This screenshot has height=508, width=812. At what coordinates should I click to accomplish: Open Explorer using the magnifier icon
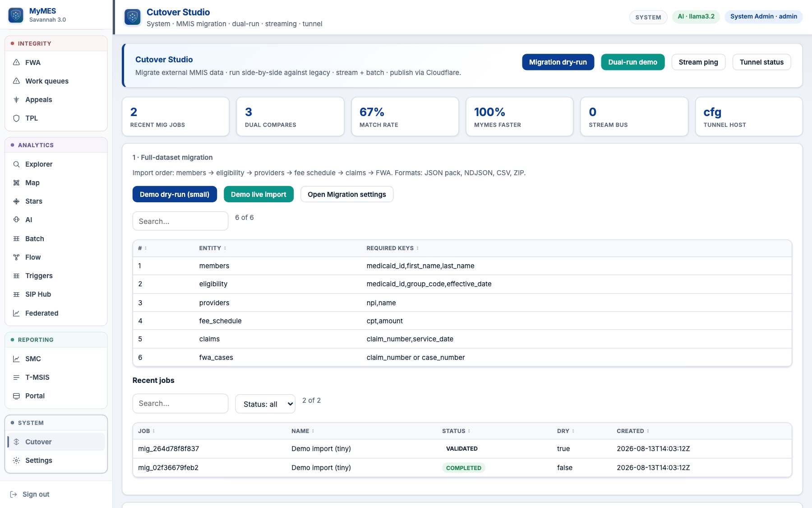[16, 164]
